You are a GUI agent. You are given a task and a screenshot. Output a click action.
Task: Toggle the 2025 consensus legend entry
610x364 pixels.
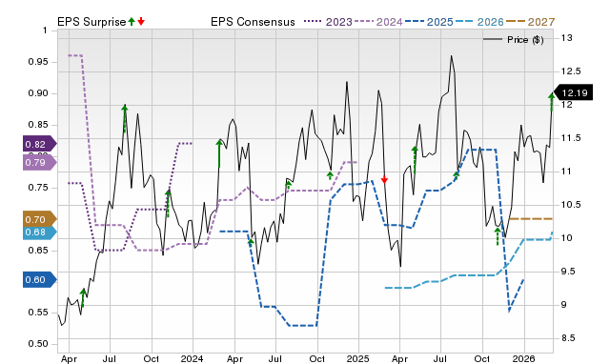[429, 22]
